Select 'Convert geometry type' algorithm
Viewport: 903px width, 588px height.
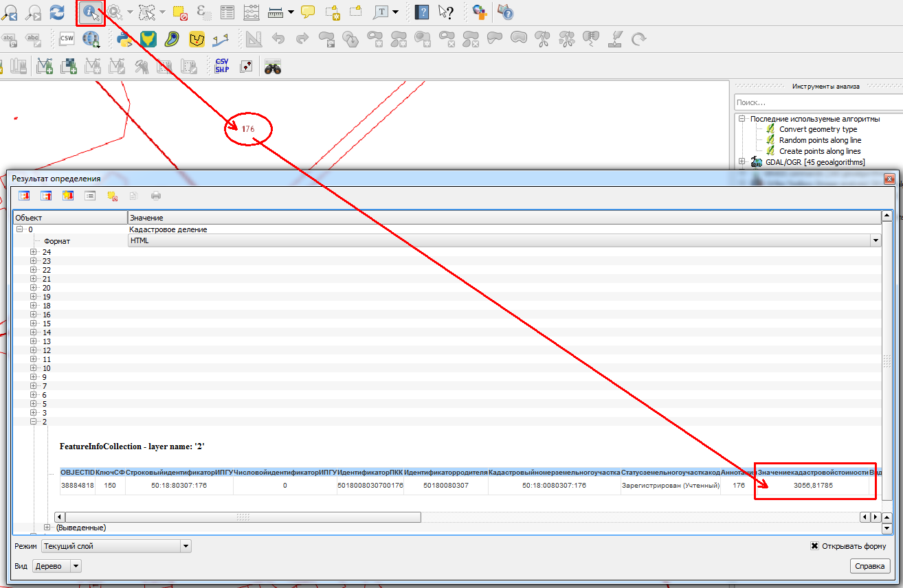pyautogui.click(x=818, y=129)
